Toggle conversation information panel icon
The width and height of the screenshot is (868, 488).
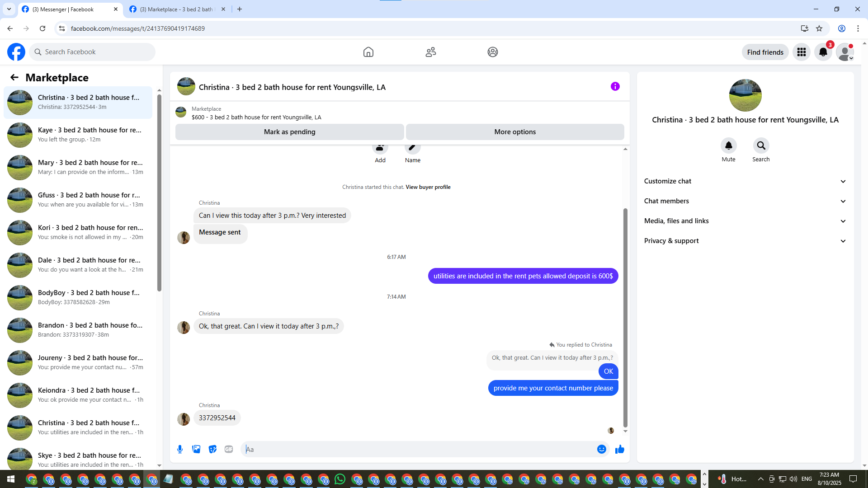(x=615, y=86)
